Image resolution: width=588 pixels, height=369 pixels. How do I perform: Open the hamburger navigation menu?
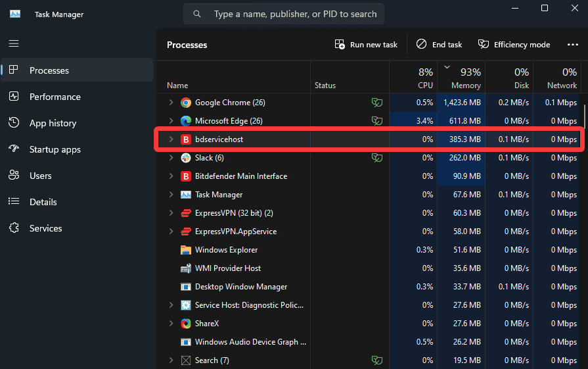pos(14,43)
